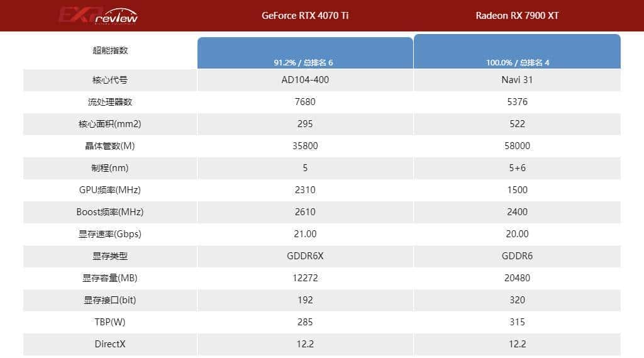Click the Boost频率(MHz) row label
The height and width of the screenshot is (358, 644).
click(x=110, y=212)
